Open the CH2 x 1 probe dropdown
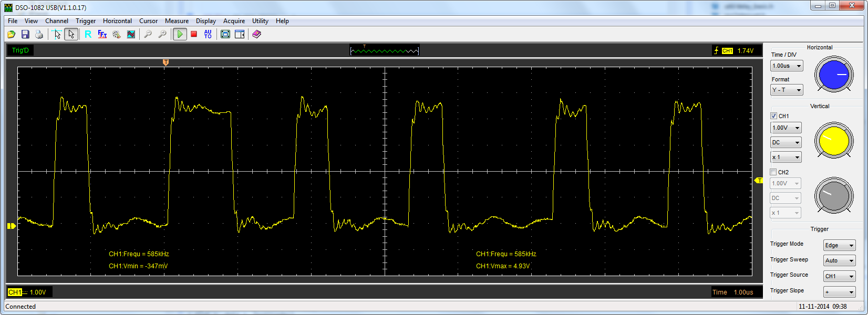 click(x=786, y=213)
